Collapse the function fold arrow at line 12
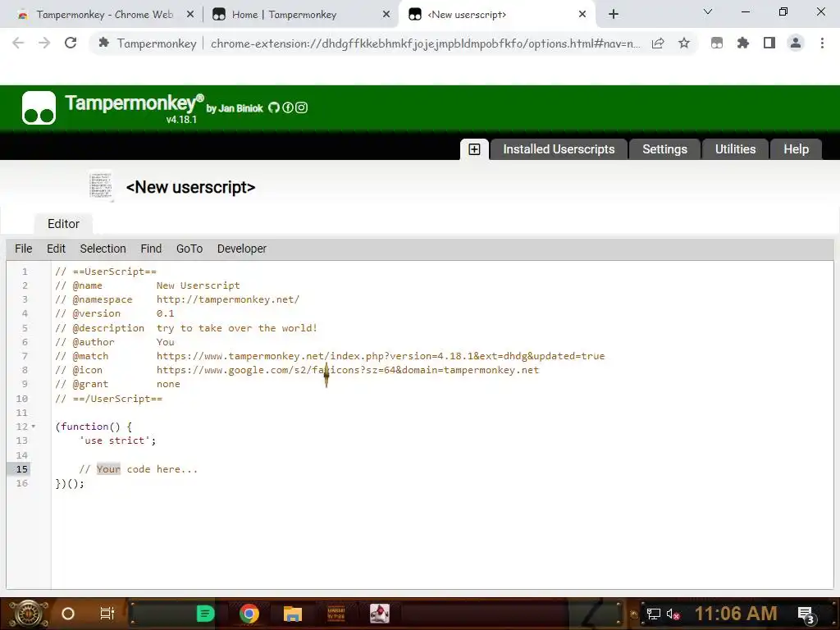 [33, 427]
